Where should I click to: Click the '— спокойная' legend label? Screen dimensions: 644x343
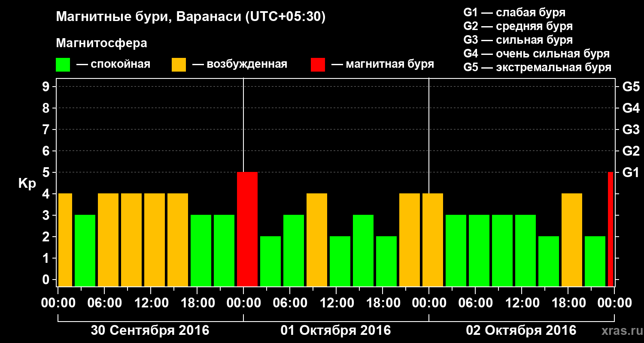coord(113,64)
